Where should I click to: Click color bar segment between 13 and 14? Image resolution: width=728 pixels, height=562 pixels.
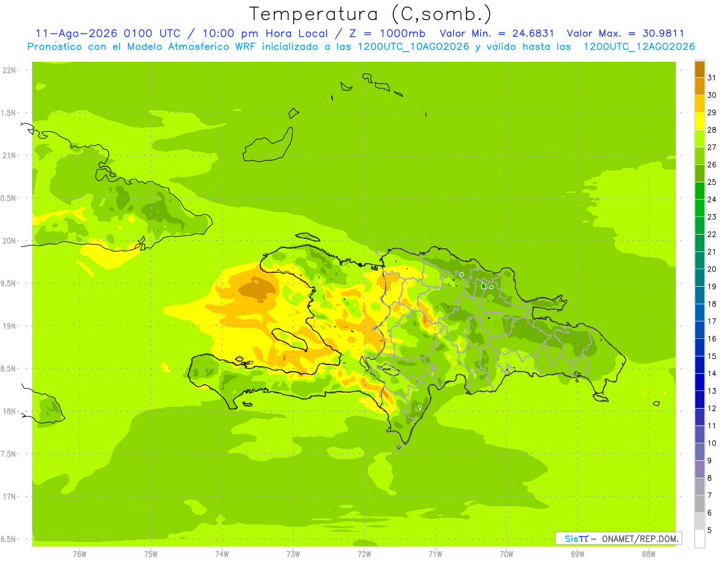[x=699, y=382]
